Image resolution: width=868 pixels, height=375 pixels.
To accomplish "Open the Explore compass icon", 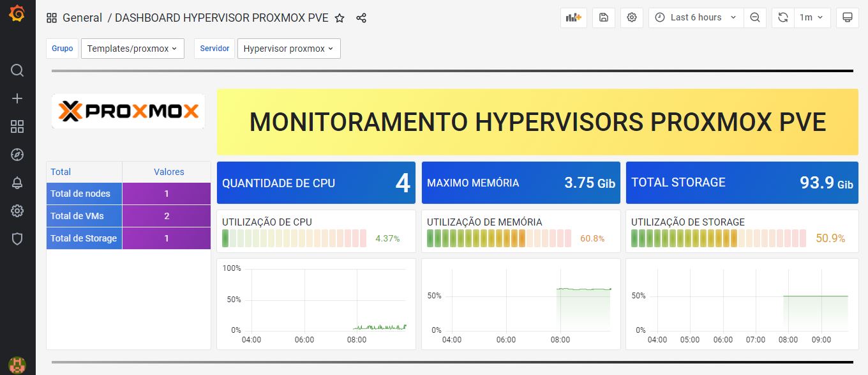I will tap(17, 155).
